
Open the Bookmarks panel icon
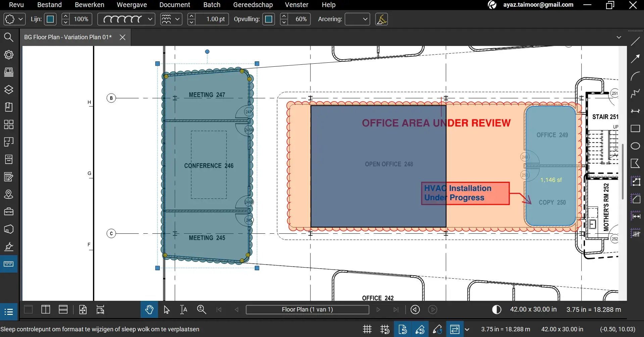tap(9, 107)
